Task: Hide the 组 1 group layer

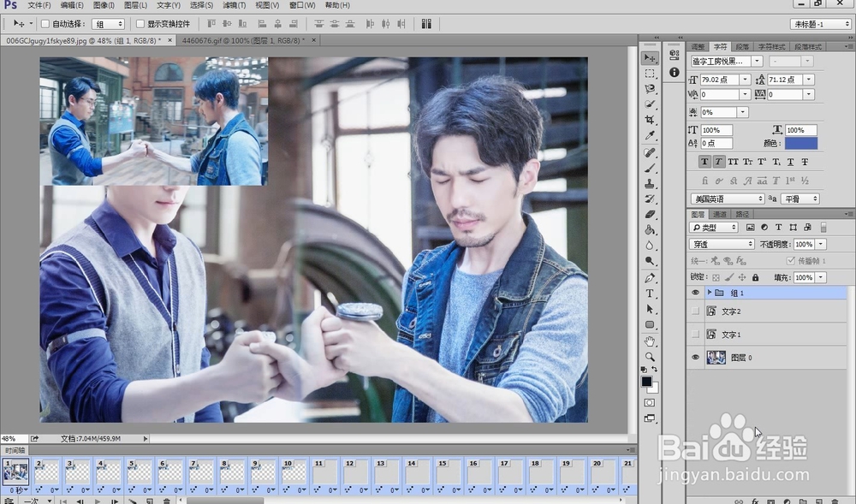Action: [695, 293]
